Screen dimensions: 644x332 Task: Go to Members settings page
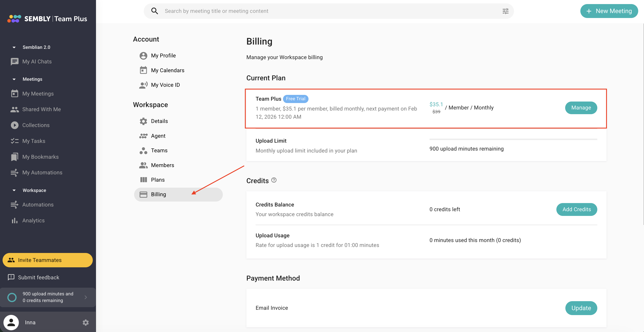point(162,165)
